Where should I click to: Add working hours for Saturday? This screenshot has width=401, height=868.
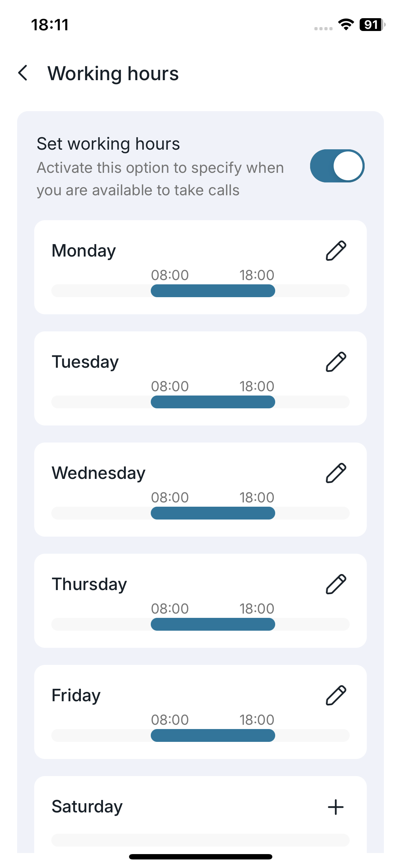point(335,807)
